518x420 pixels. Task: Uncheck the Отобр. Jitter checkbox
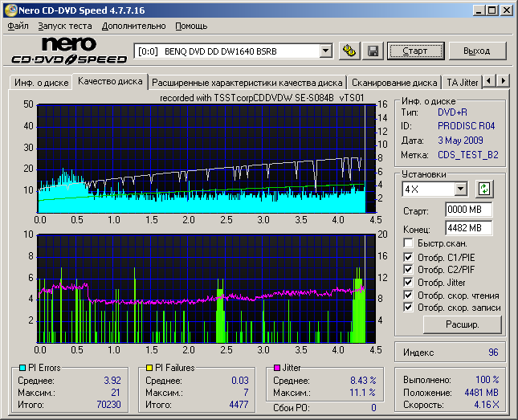click(409, 282)
